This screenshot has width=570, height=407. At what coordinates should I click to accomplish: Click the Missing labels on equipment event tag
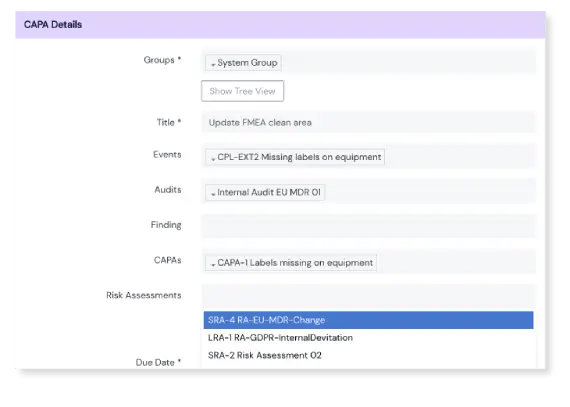point(299,157)
